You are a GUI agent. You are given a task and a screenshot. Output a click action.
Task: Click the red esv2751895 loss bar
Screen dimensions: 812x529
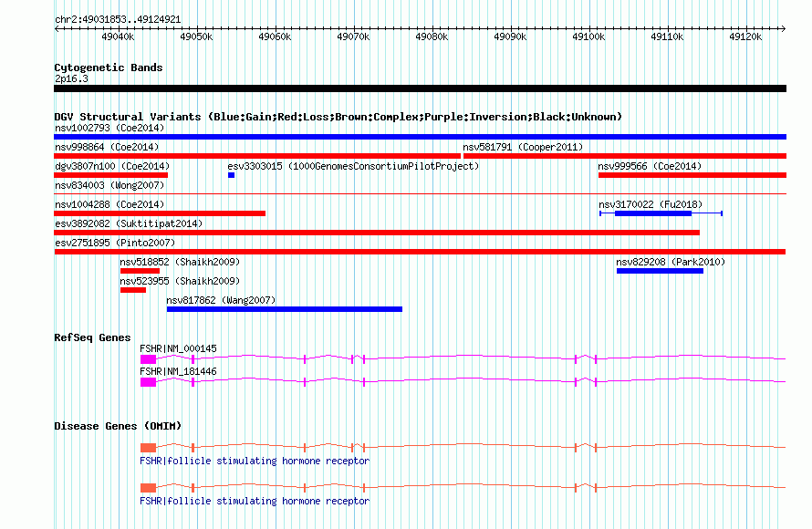click(x=420, y=252)
